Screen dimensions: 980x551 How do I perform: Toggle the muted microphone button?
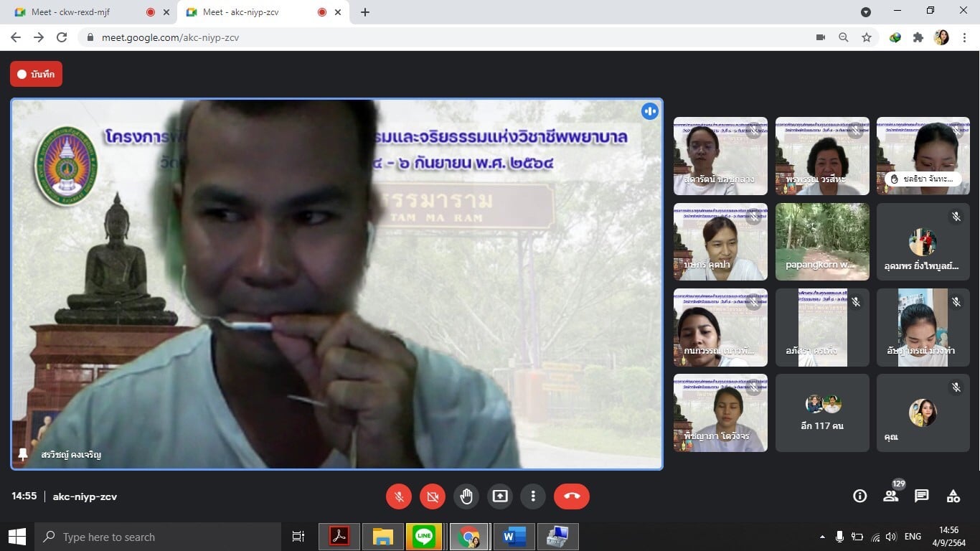(398, 496)
